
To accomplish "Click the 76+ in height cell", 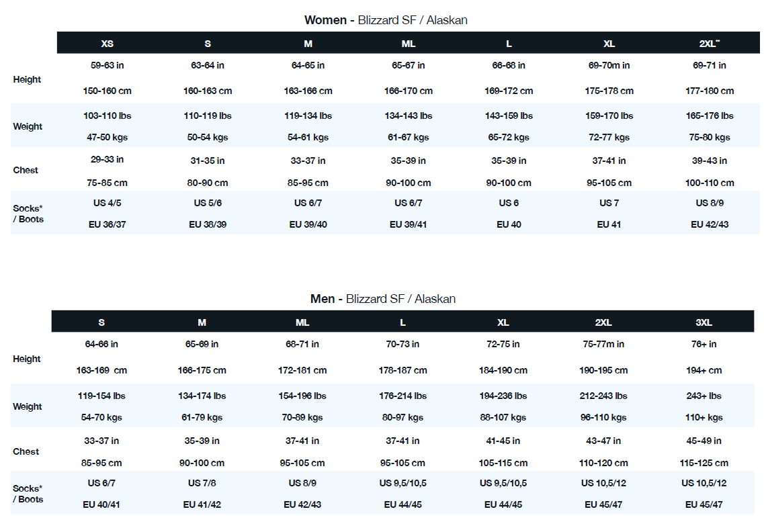I will tap(704, 344).
